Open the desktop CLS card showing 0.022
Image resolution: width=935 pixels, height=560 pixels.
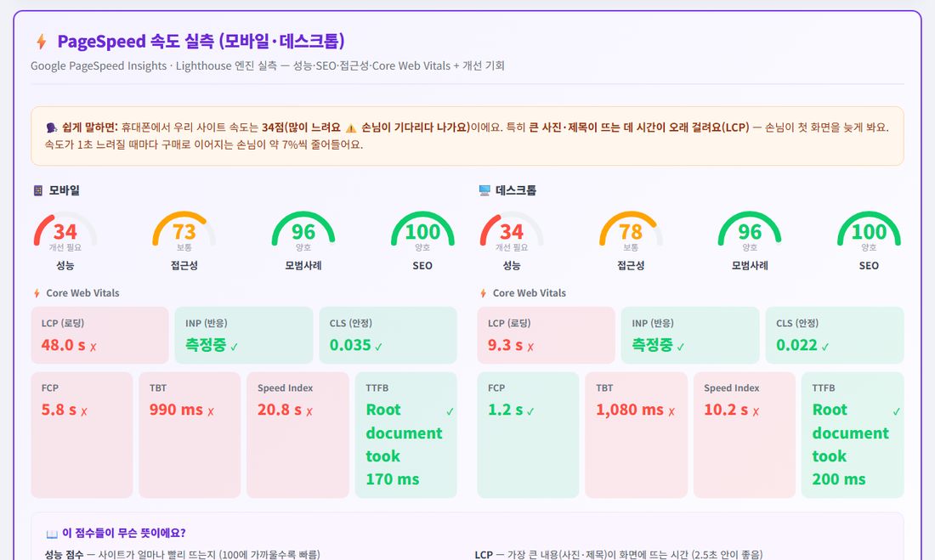835,335
